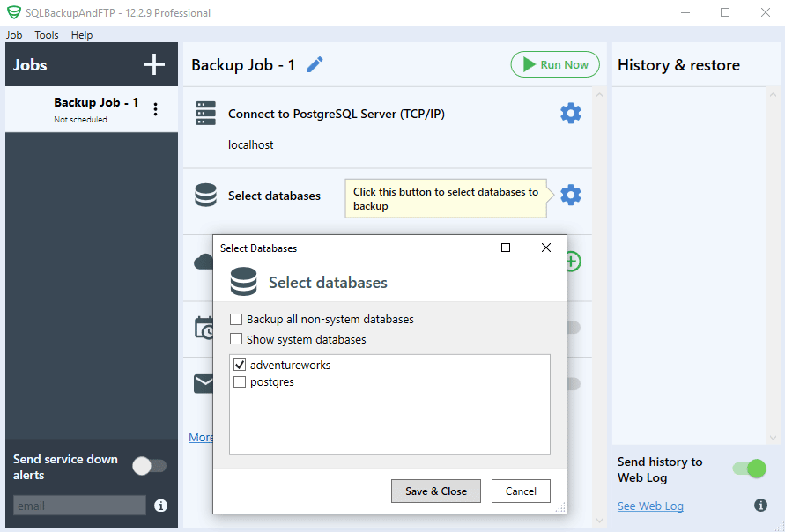Click the info icon beside the email field
The width and height of the screenshot is (785, 532).
coord(161,506)
